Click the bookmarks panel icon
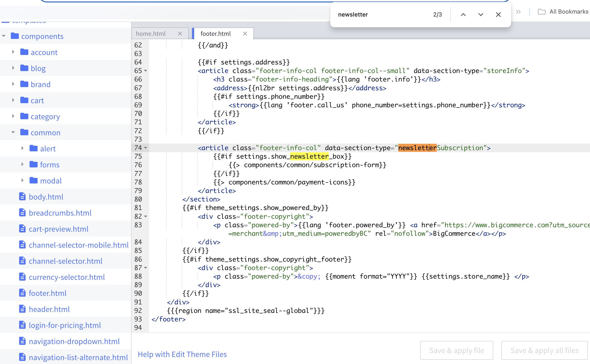The width and height of the screenshot is (590, 364). (541, 12)
